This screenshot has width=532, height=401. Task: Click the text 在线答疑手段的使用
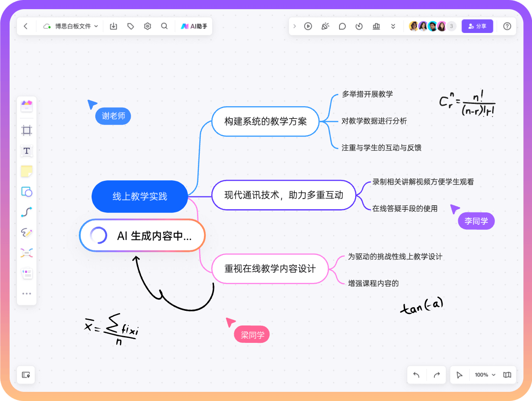405,208
